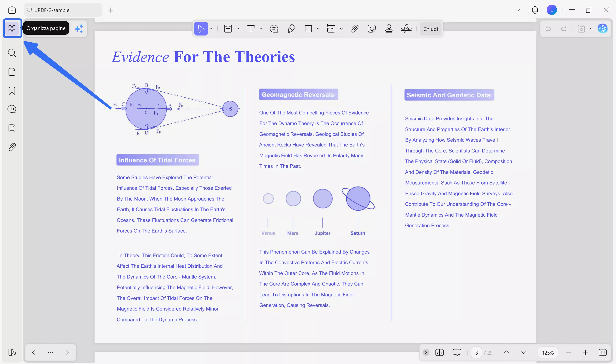Open the bookmarks panel in the sidebar
The height and width of the screenshot is (364, 616).
(12, 91)
